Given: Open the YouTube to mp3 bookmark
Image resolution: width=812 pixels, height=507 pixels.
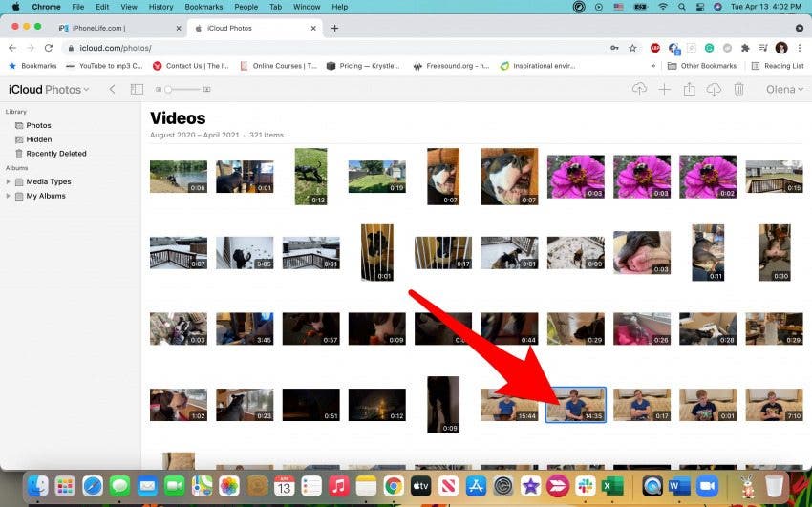Looking at the screenshot, I should point(104,66).
